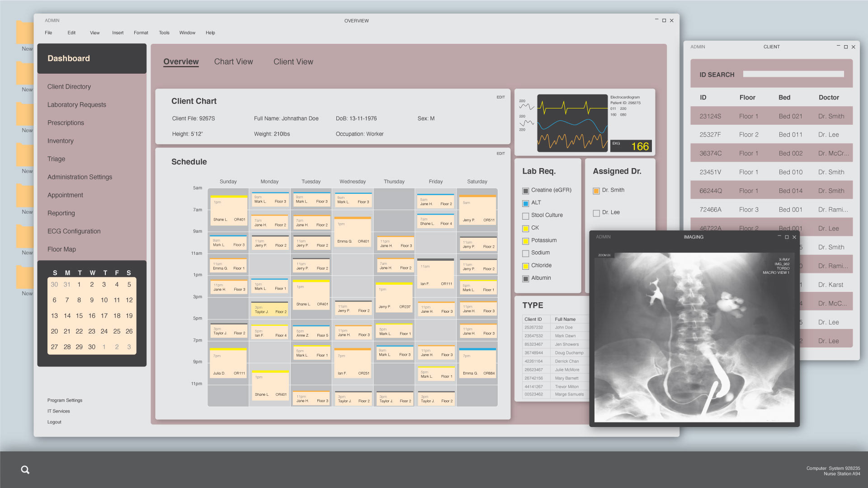This screenshot has width=868, height=488.
Task: Select day 15 in the calendar
Action: (79, 316)
